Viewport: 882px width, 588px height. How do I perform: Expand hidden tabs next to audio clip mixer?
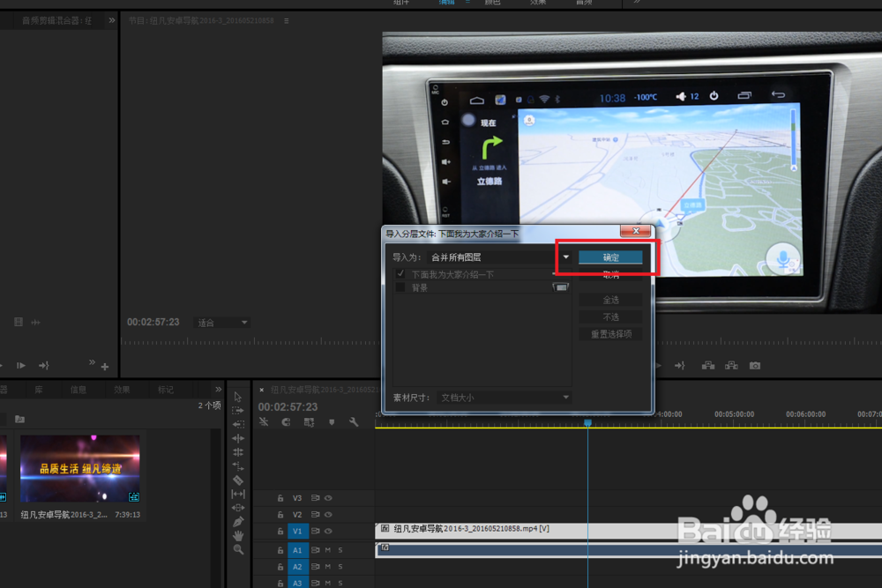[x=111, y=20]
